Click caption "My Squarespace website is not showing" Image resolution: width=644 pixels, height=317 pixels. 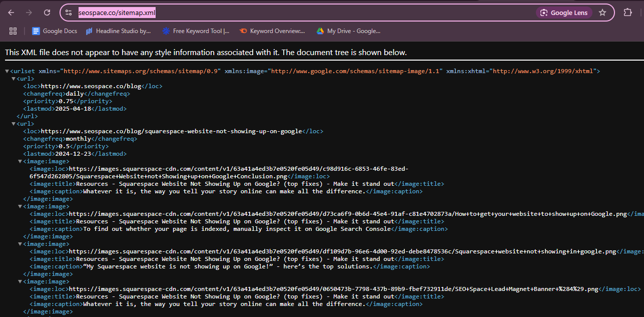tap(228, 266)
